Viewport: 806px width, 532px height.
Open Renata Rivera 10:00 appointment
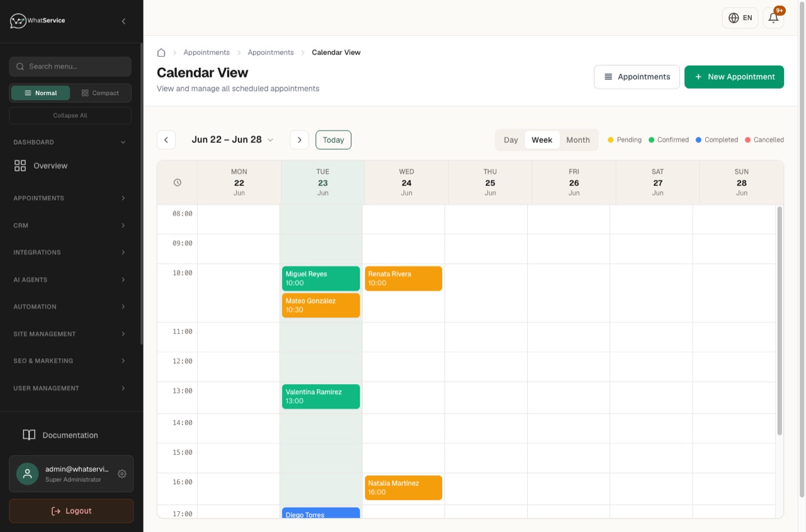point(404,278)
